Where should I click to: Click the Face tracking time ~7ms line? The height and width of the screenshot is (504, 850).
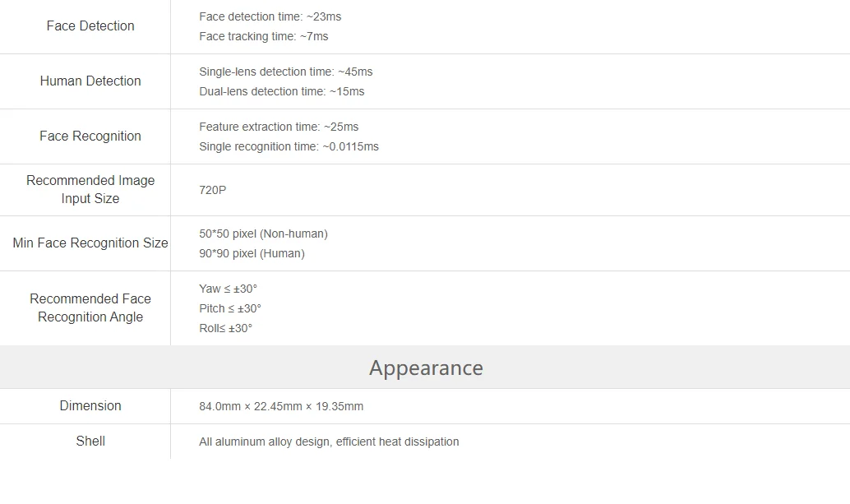click(x=263, y=36)
